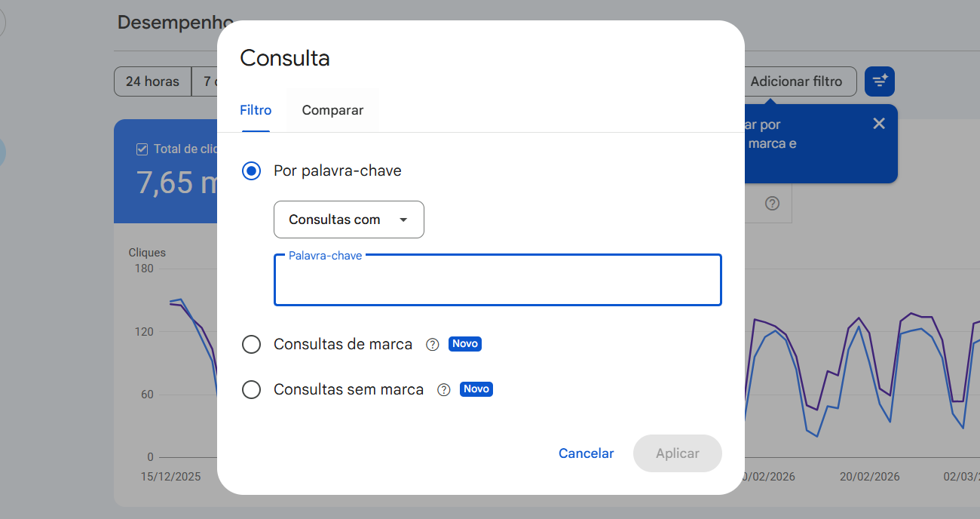Select the Consultas sem marca option

(x=251, y=389)
